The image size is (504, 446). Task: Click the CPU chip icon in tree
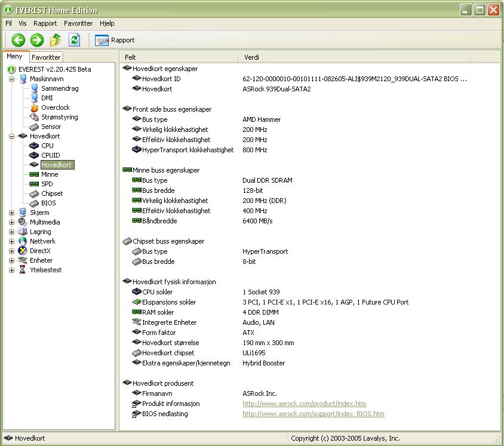point(34,146)
